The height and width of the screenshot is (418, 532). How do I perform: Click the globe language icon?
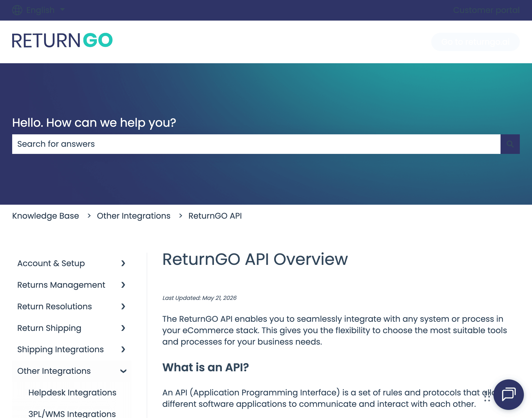(17, 10)
